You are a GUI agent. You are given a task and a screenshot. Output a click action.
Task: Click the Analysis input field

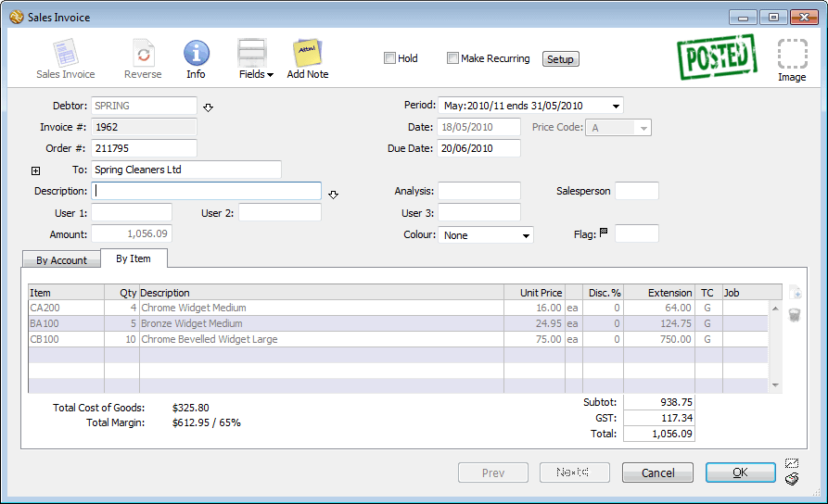pos(479,191)
